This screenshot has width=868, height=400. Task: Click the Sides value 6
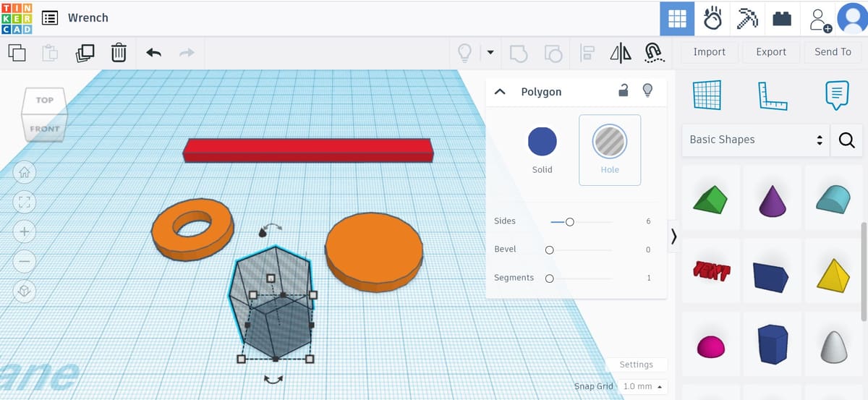point(648,221)
